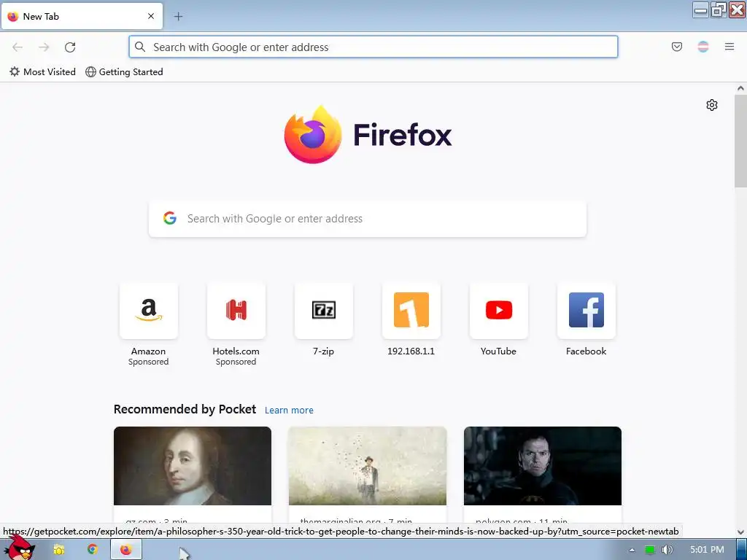Open the Firefox application menu (hamburger icon)
This screenshot has height=560, width=747.
pyautogui.click(x=729, y=47)
